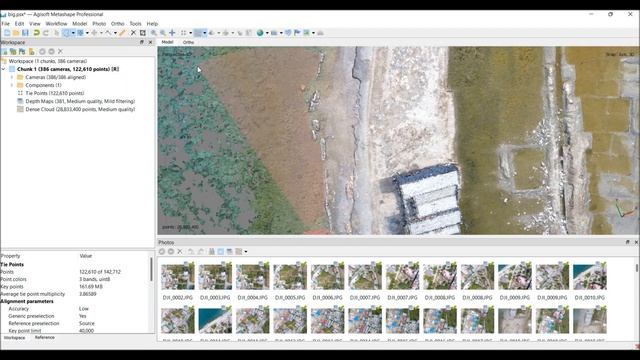Open the Photos pane view mode dropdown
Screen dimensions: 640x360
pos(246,251)
